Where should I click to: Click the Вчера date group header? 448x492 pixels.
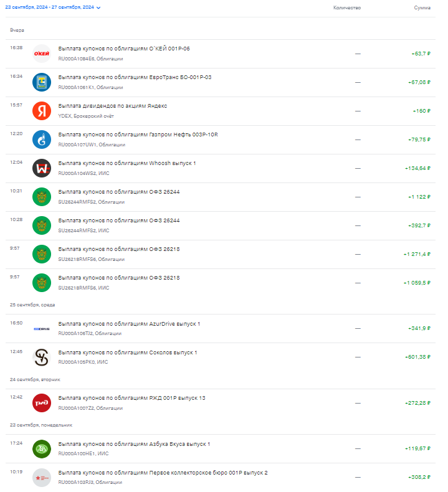17,30
